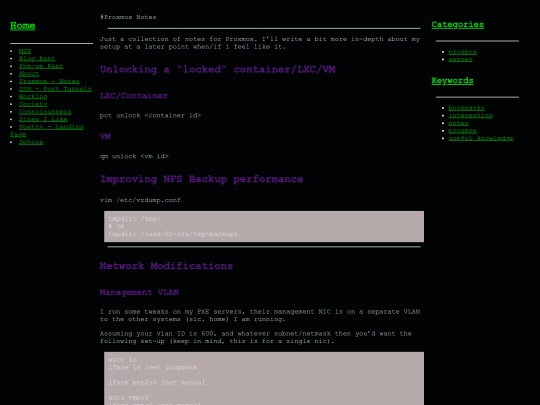Click the 'auto lo' code line
Viewport: 540px width, 405px height.
[x=122, y=360]
